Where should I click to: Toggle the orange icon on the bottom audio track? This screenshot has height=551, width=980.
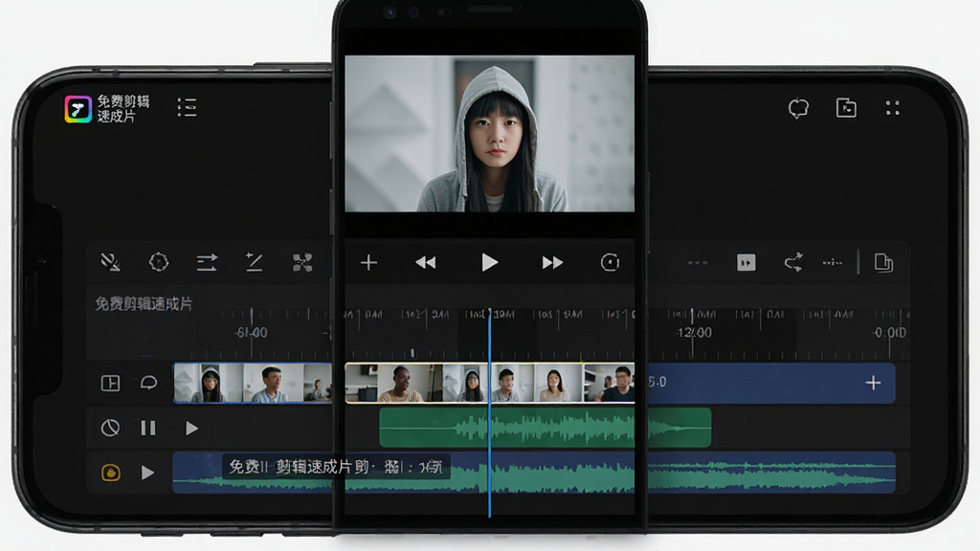click(111, 473)
